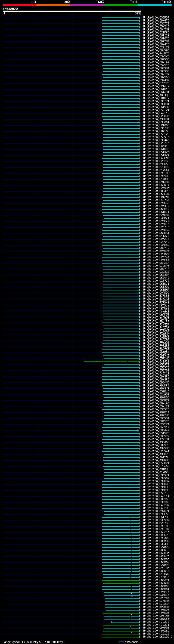
Task: Click the green alignment bar for O49921
Action: pyautogui.click(x=112, y=362)
